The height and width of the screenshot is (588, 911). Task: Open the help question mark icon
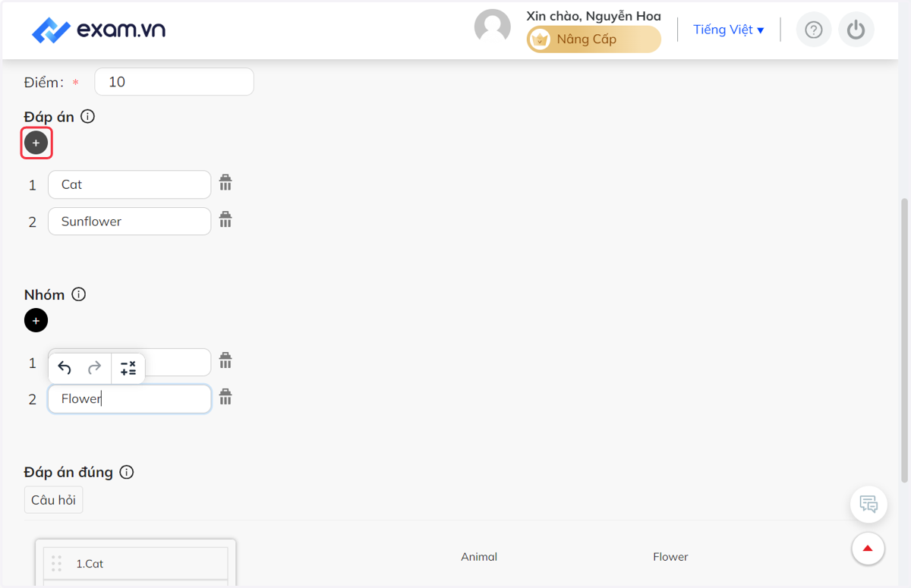tap(814, 30)
